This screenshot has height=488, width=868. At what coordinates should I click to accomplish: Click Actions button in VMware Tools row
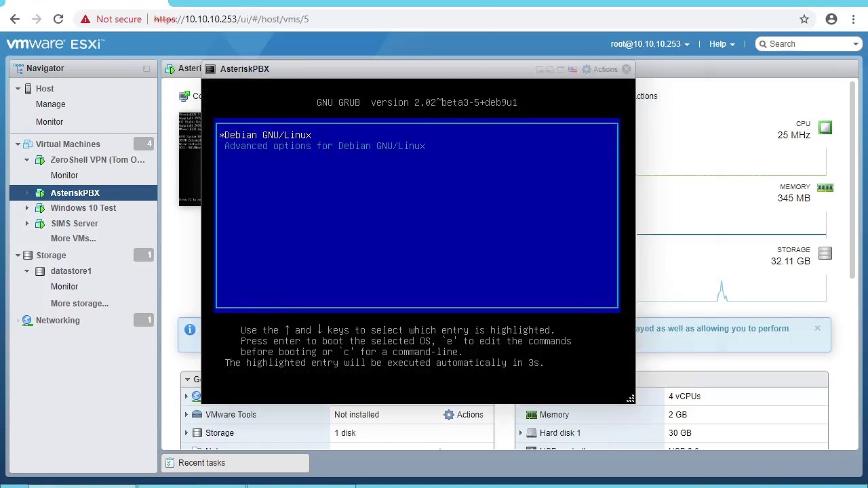coord(464,415)
